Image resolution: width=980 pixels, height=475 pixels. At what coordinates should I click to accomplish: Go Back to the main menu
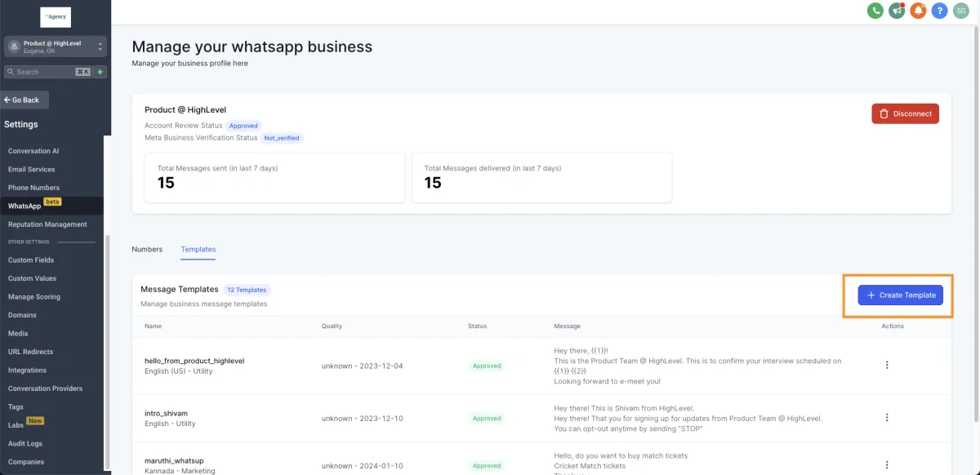point(25,100)
